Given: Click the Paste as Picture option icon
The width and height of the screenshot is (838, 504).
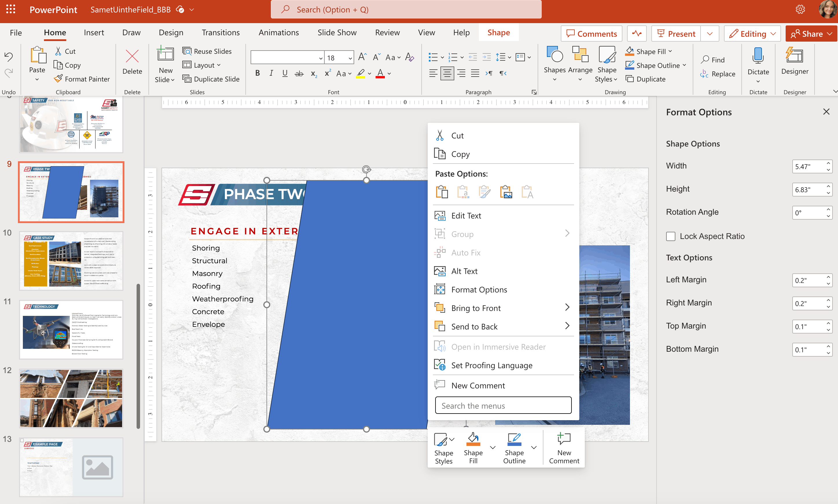Looking at the screenshot, I should 506,192.
